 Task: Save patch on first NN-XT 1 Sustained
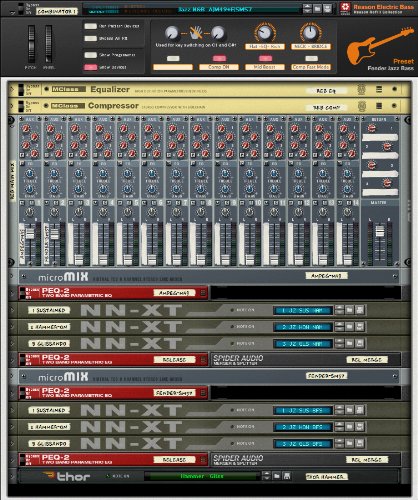(359, 310)
